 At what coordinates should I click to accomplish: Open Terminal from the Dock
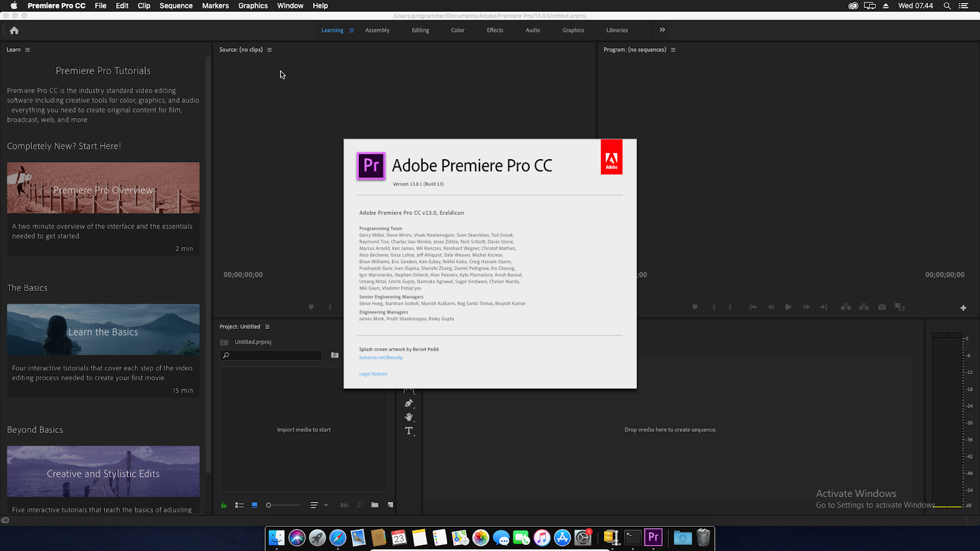(x=633, y=538)
